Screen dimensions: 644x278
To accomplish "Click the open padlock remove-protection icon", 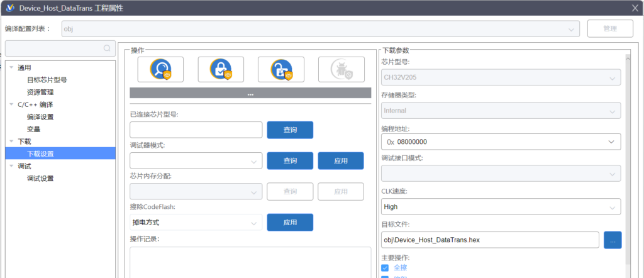I will [281, 69].
